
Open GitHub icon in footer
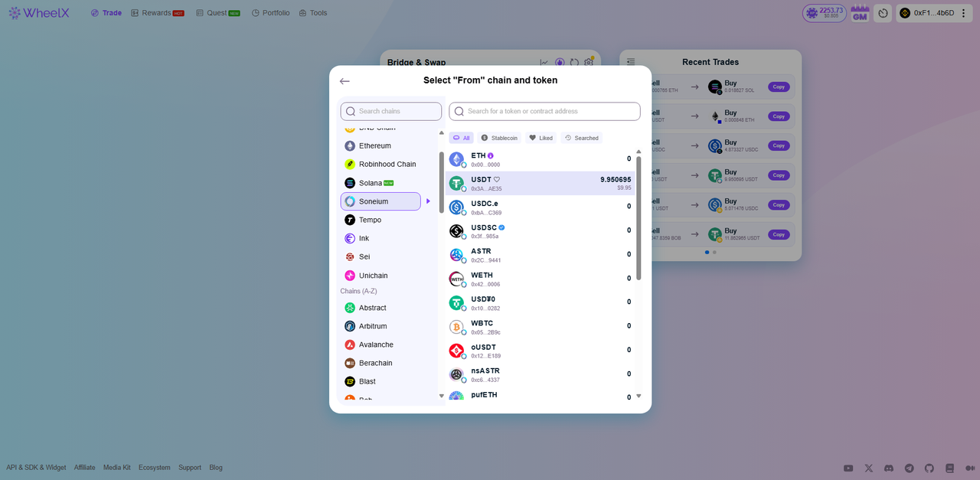(x=929, y=468)
